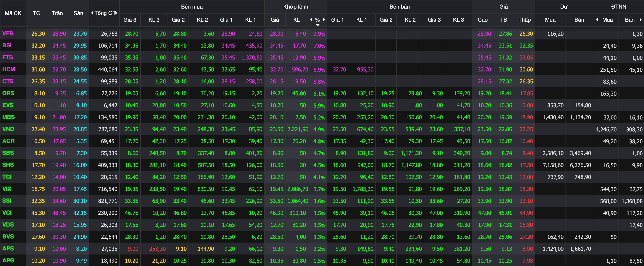Click right arrow beside ĐTNN Bán header
The image size is (644, 266).
(640, 20)
